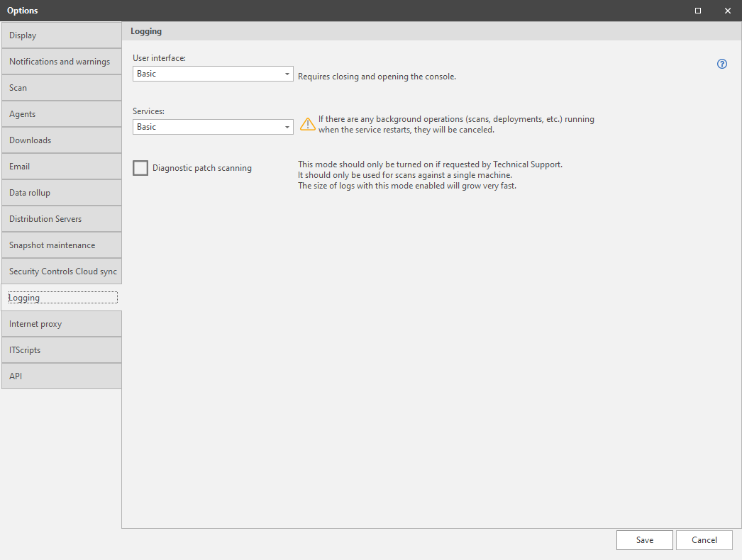742x560 pixels.
Task: Click the 'Options' window title
Action: click(22, 11)
